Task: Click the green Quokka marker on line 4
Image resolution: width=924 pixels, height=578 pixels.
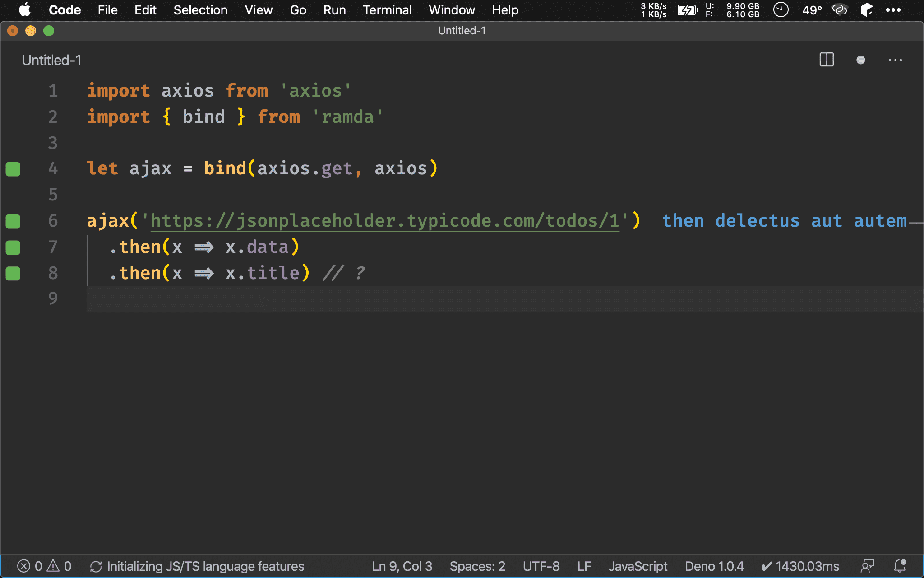Action: 13,169
